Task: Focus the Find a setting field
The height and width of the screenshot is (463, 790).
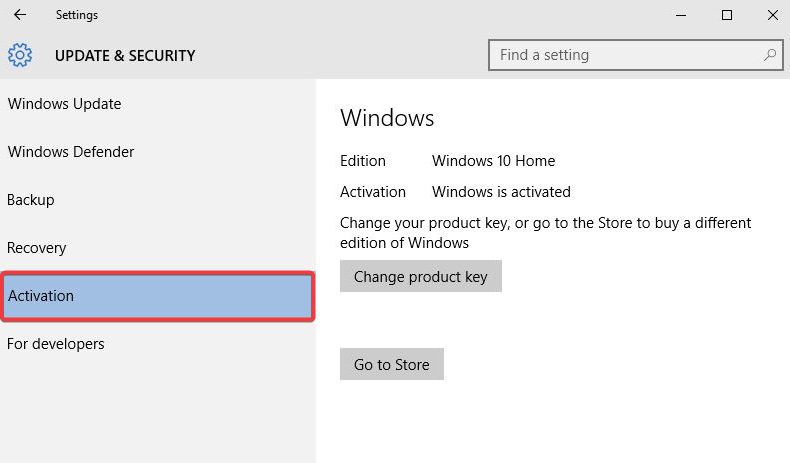Action: (x=635, y=55)
